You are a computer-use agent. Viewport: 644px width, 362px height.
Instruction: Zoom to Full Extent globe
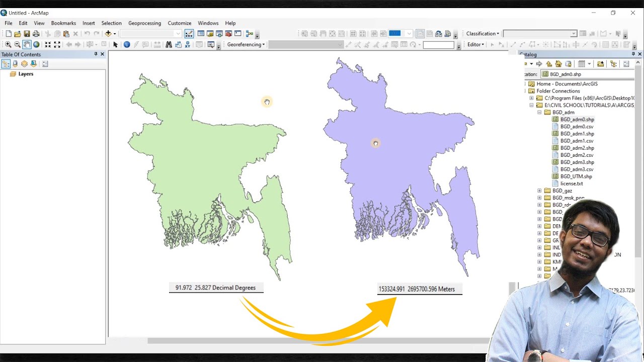click(x=36, y=45)
